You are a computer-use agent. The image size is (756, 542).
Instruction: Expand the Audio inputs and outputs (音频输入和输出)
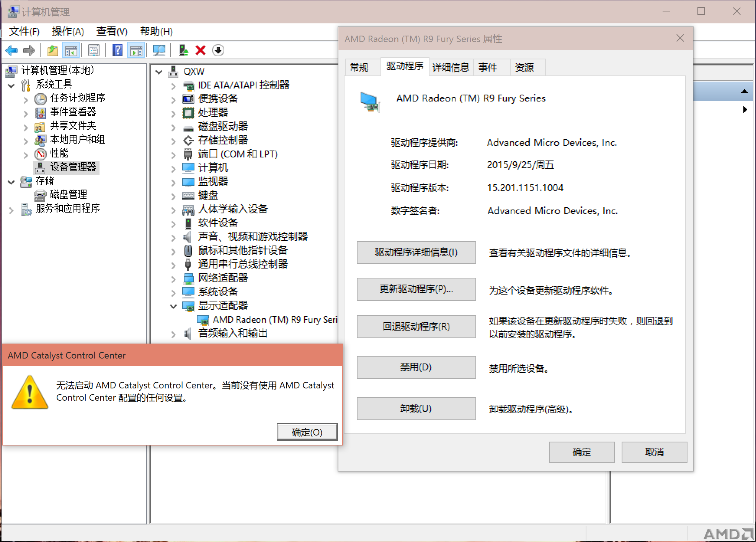173,334
